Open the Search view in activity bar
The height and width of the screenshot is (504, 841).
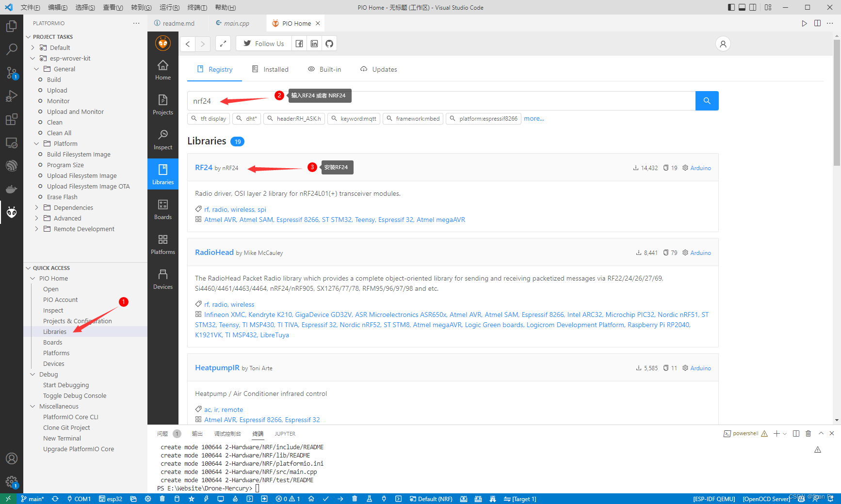12,49
